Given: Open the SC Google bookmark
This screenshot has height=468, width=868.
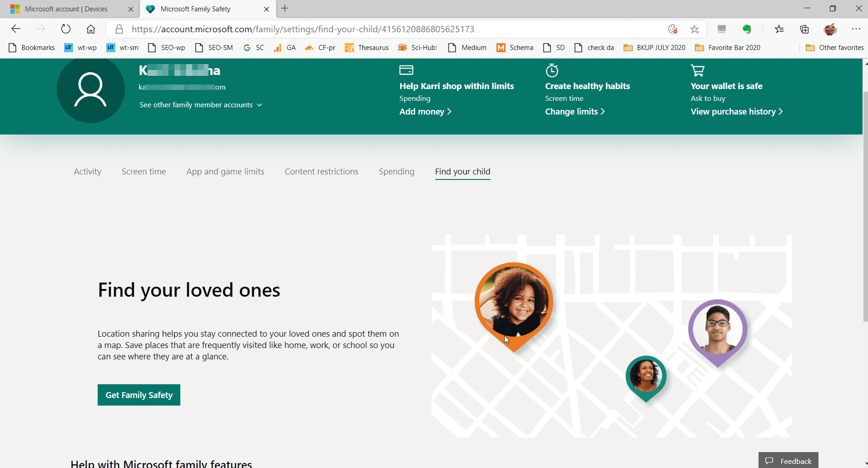Looking at the screenshot, I should 253,48.
